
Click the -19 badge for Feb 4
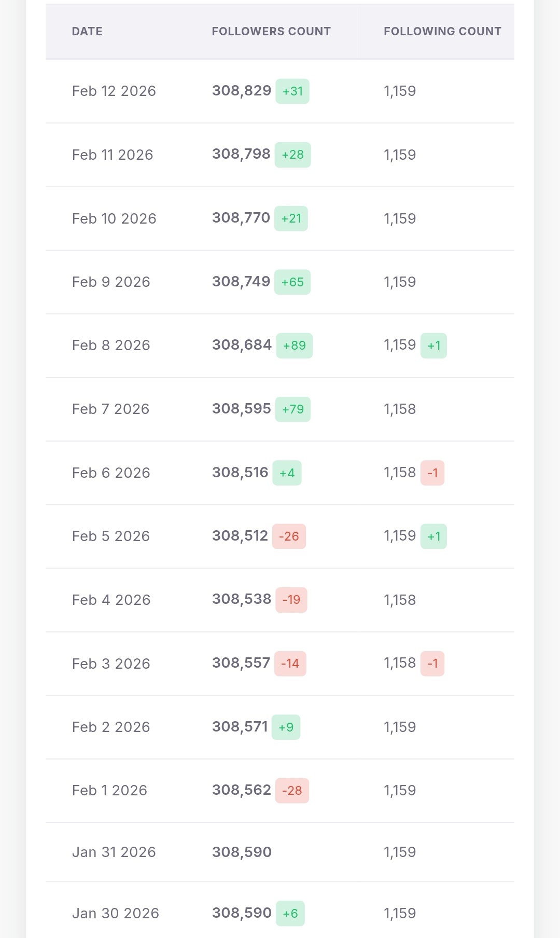291,600
